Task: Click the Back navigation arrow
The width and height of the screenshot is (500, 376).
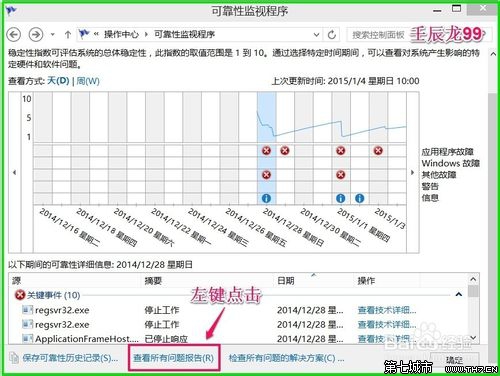Action: [14, 34]
